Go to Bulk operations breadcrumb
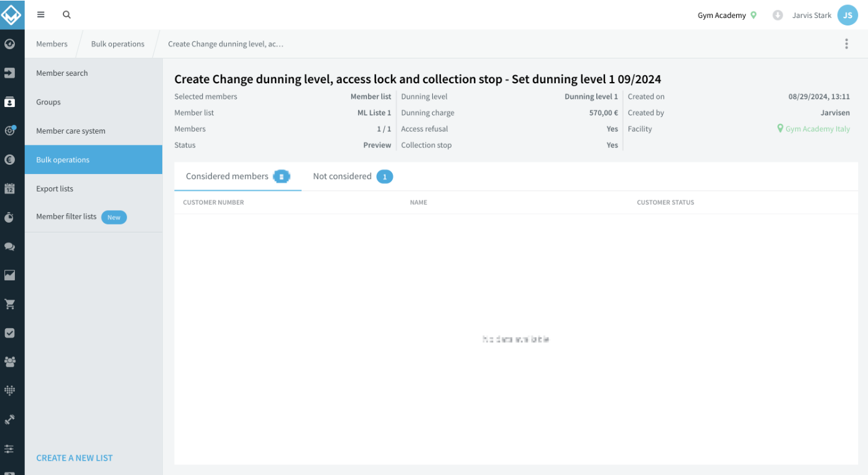The height and width of the screenshot is (475, 868). pos(118,44)
